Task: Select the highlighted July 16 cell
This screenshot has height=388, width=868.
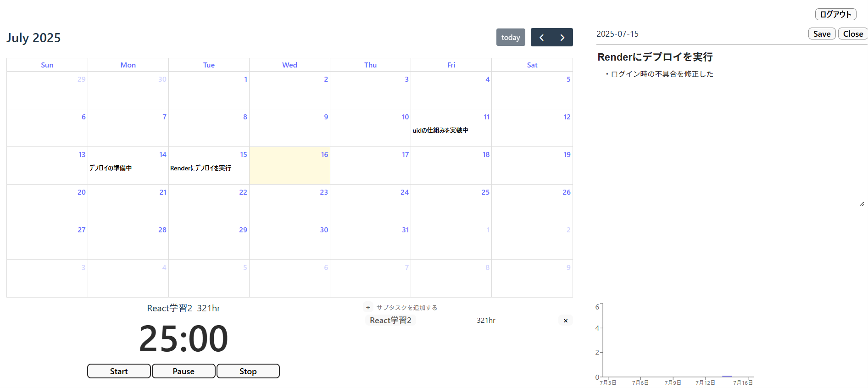Action: click(x=289, y=170)
